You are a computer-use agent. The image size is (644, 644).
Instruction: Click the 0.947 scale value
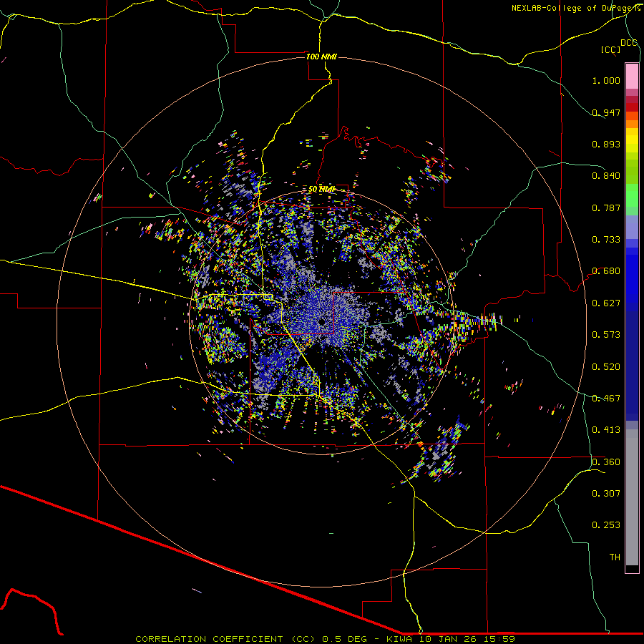click(x=606, y=112)
